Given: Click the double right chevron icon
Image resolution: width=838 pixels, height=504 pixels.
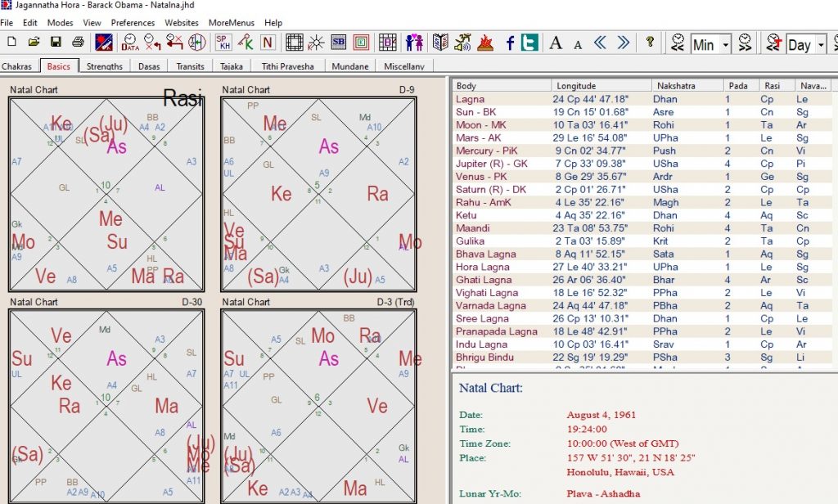Looking at the screenshot, I should click(623, 43).
